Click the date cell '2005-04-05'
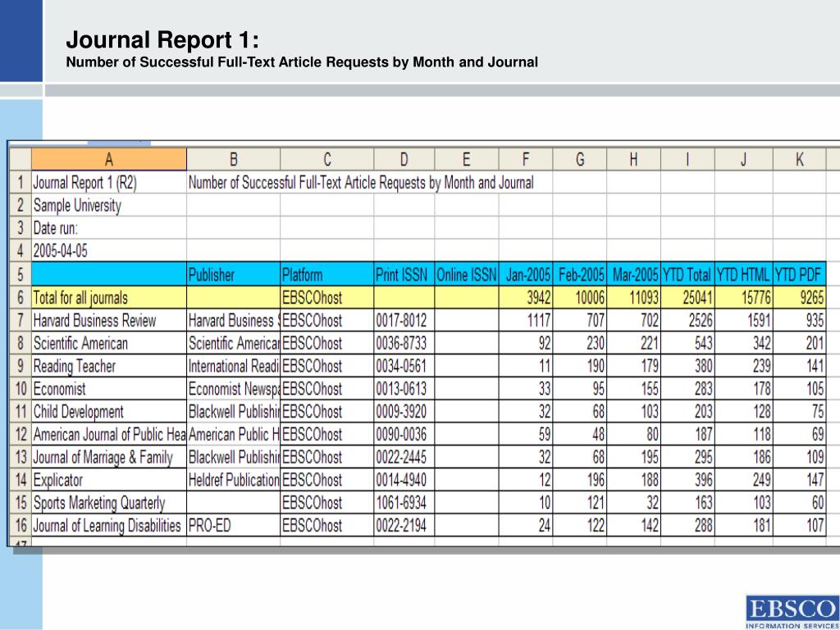This screenshot has height=630, width=840. click(x=109, y=251)
